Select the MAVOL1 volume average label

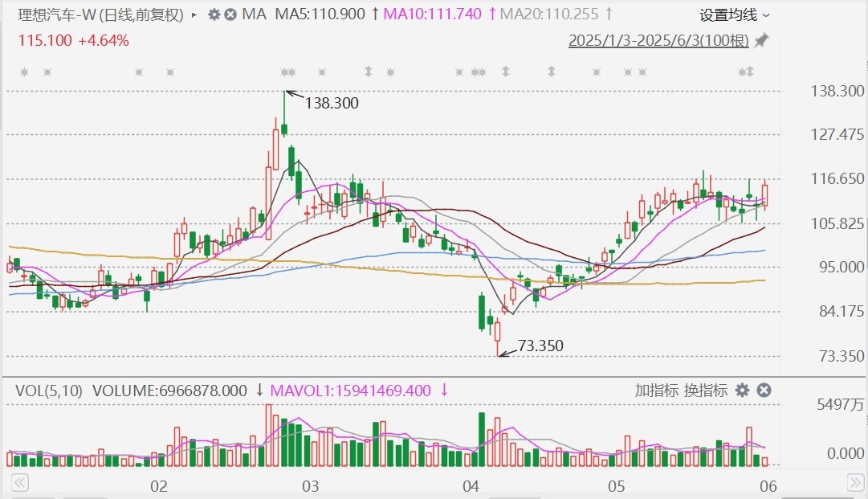coord(352,391)
